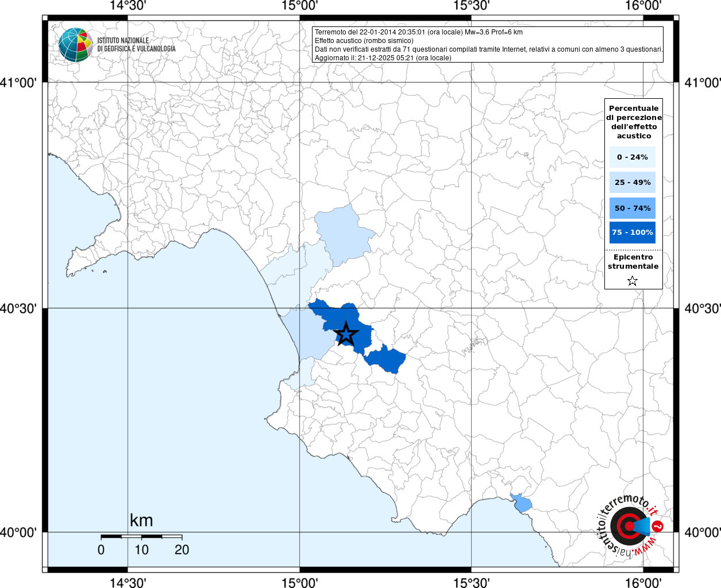
Task: Click the red target circle in haisentitoilterremoto logo
Action: [x=627, y=526]
